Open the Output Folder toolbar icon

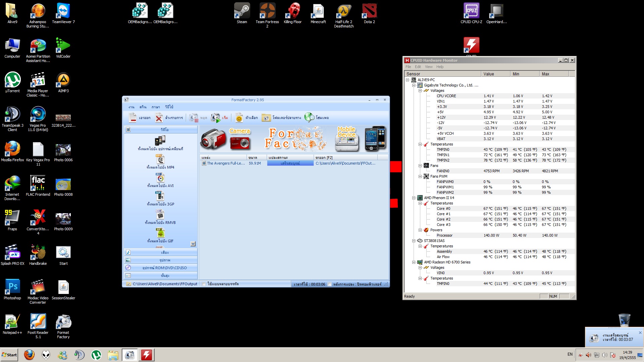[266, 118]
